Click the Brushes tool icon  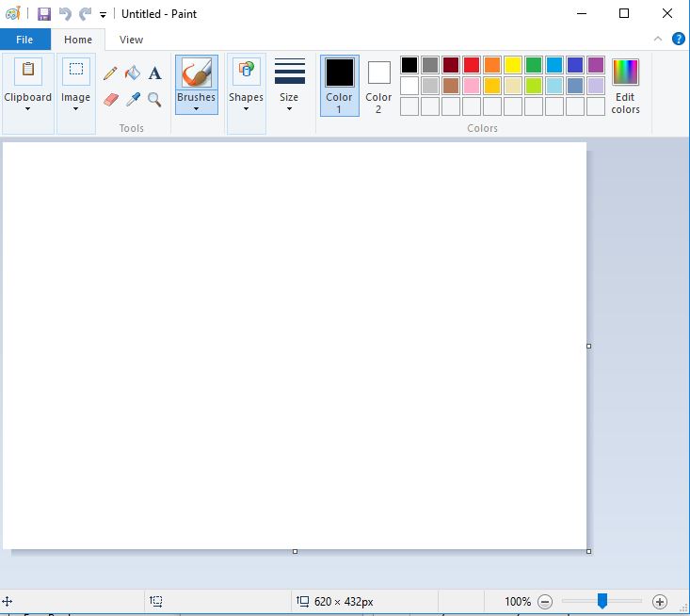(x=197, y=73)
